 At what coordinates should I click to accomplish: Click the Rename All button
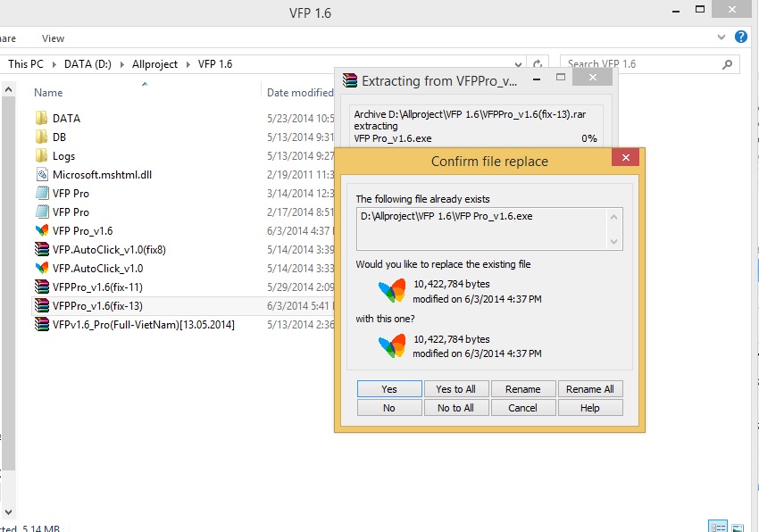coord(590,389)
